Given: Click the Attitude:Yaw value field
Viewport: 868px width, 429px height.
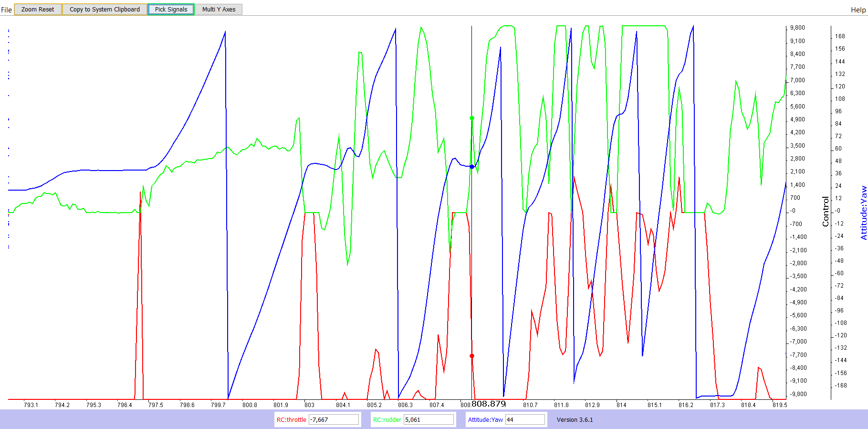Looking at the screenshot, I should click(525, 419).
